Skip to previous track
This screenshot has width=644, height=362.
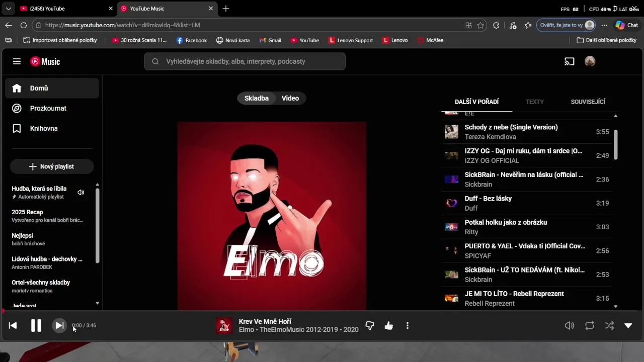point(13,325)
